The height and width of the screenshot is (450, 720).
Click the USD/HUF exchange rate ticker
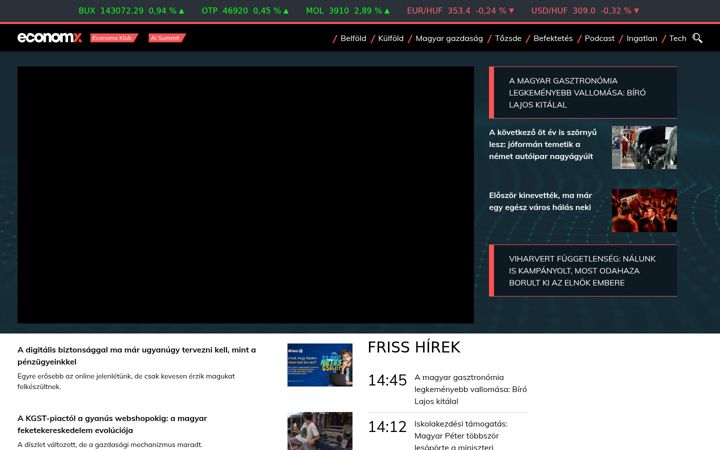click(x=585, y=11)
